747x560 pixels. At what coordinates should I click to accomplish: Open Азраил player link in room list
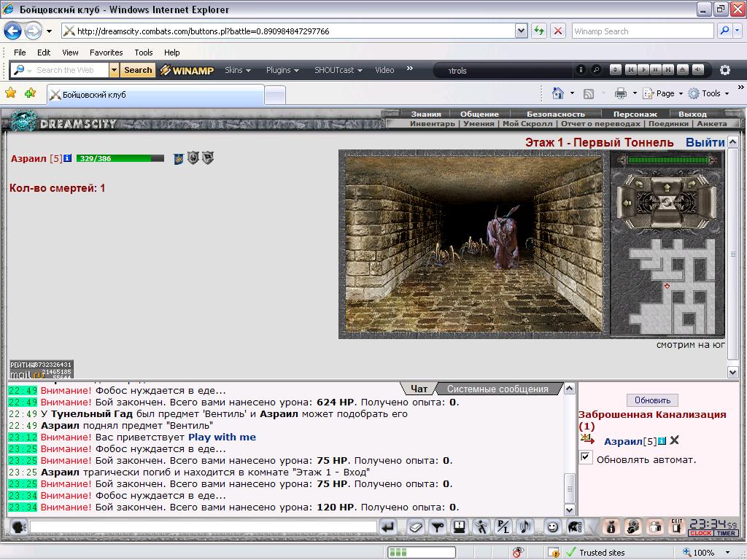(x=623, y=441)
